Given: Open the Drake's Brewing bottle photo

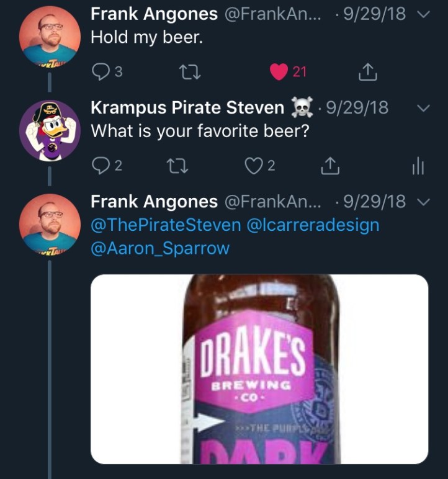Looking at the screenshot, I should click(x=259, y=369).
